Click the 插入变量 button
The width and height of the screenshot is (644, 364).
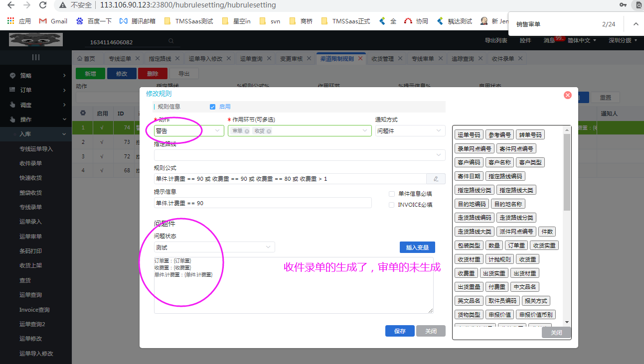pyautogui.click(x=417, y=247)
